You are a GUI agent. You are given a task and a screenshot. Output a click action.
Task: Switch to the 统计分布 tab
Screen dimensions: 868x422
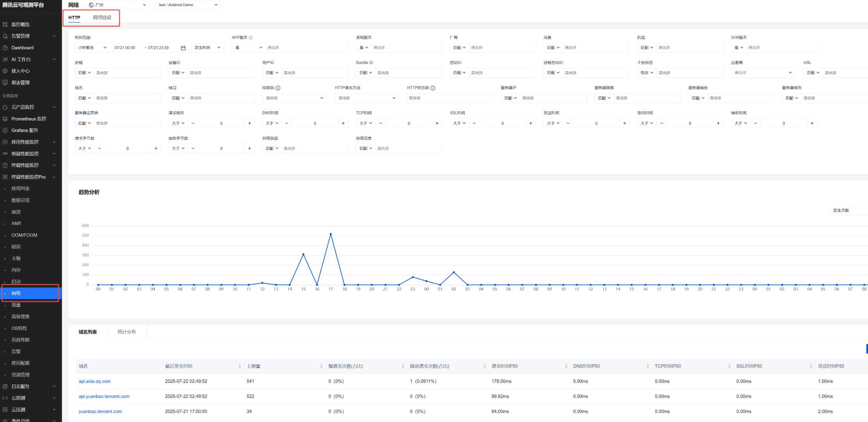click(x=127, y=332)
